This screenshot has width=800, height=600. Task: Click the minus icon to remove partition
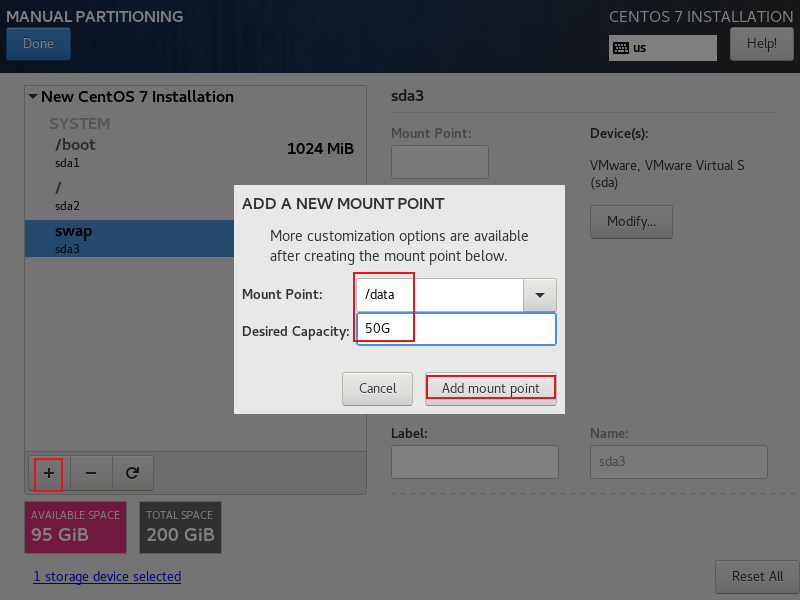(90, 473)
